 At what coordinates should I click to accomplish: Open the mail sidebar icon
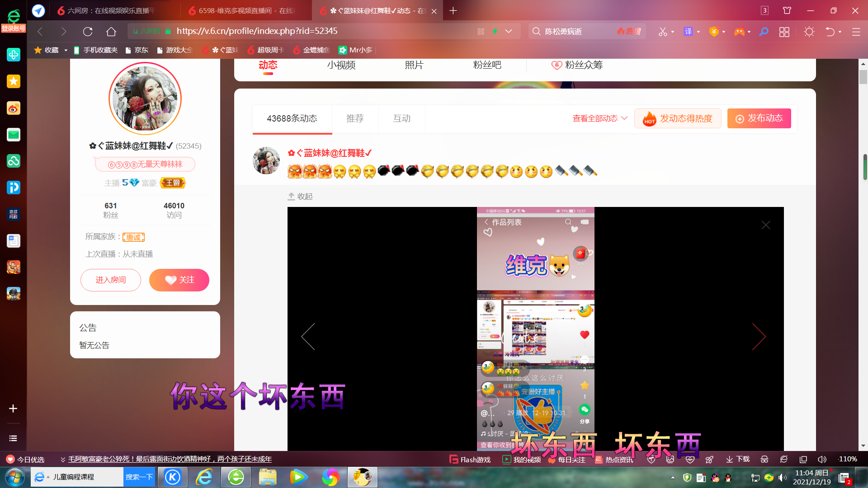click(14, 135)
